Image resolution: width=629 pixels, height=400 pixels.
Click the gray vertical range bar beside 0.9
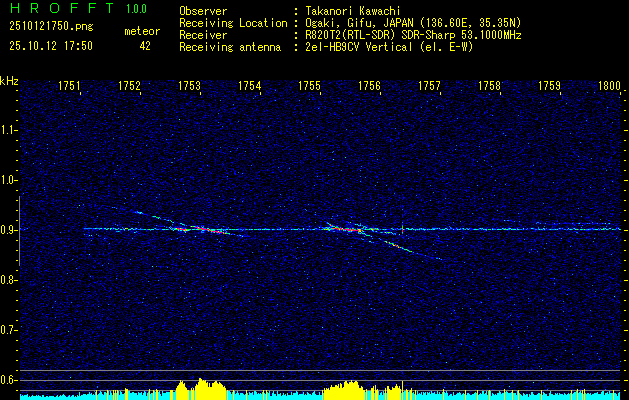pos(19,231)
